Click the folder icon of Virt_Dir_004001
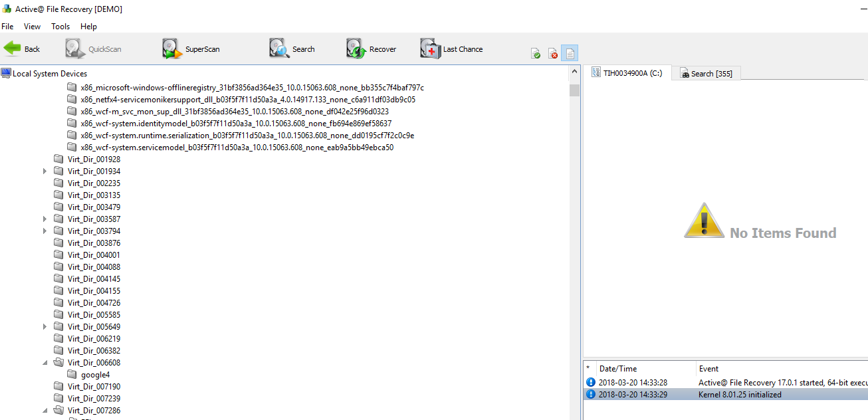The image size is (868, 420). [58, 255]
